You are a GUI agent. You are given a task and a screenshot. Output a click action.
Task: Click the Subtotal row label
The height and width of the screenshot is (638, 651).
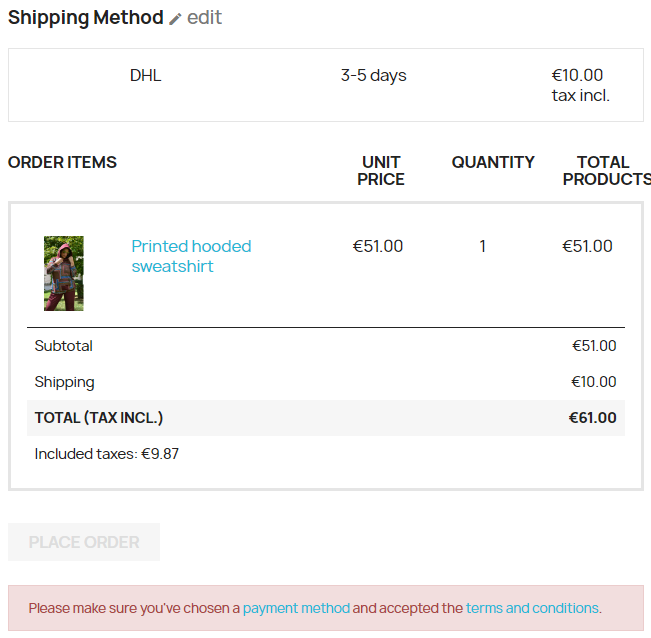click(63, 346)
